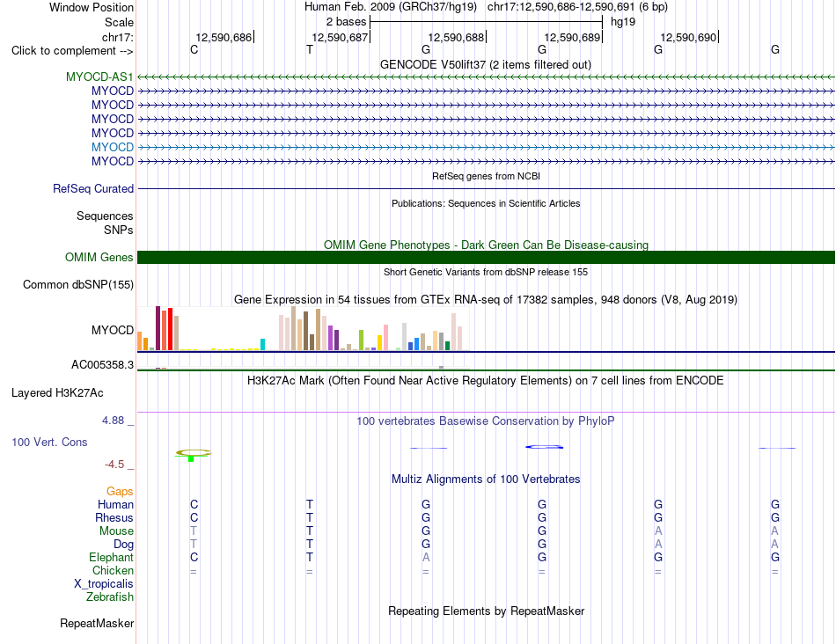
Task: Open the 100 Vert. Cons track label
Action: pyautogui.click(x=49, y=442)
